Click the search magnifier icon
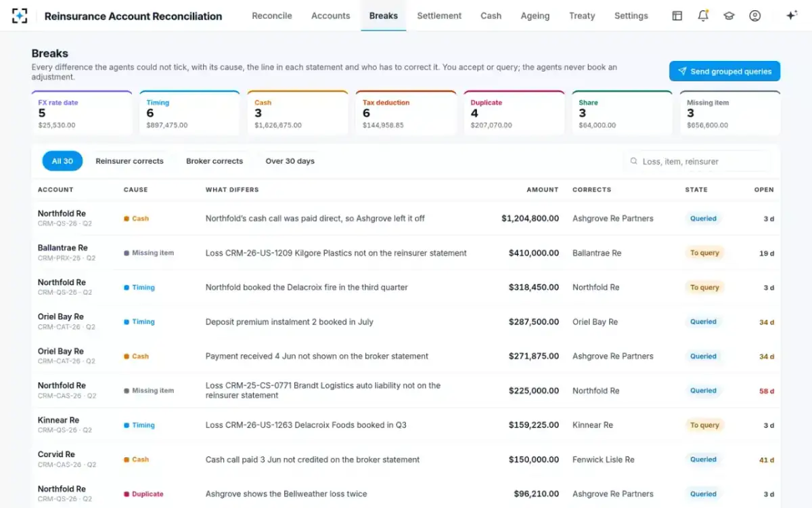Screen dimensions: 812x508 click(634, 161)
